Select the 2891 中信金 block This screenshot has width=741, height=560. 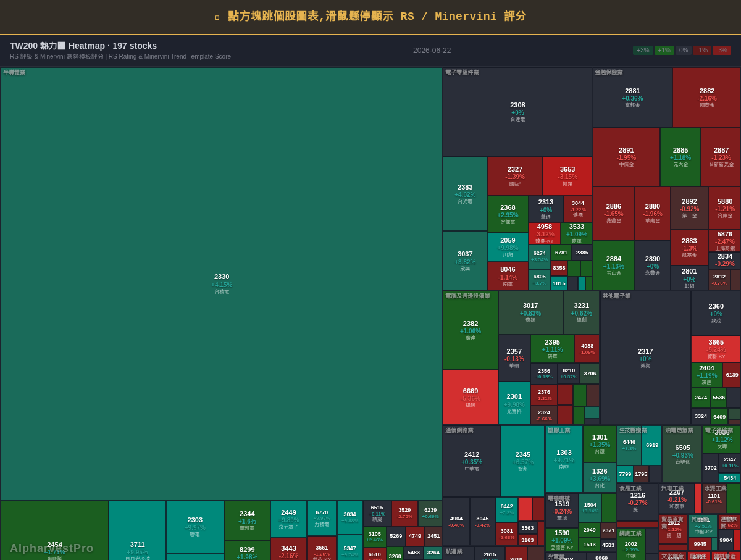click(x=626, y=157)
